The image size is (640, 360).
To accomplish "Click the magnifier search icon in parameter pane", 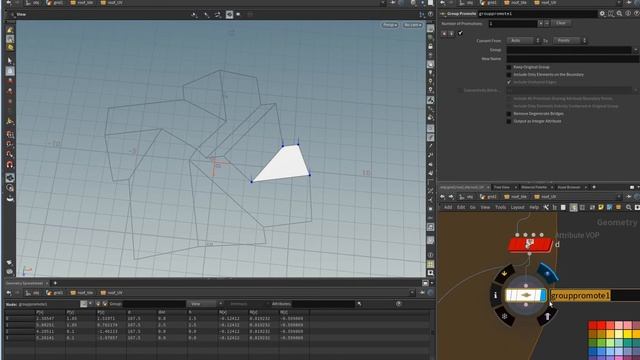I will 619,13.
